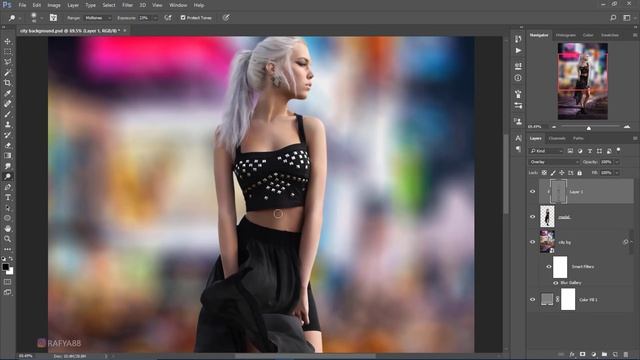This screenshot has height=360, width=640.
Task: Filter layers by type layers icon
Action: point(589,151)
